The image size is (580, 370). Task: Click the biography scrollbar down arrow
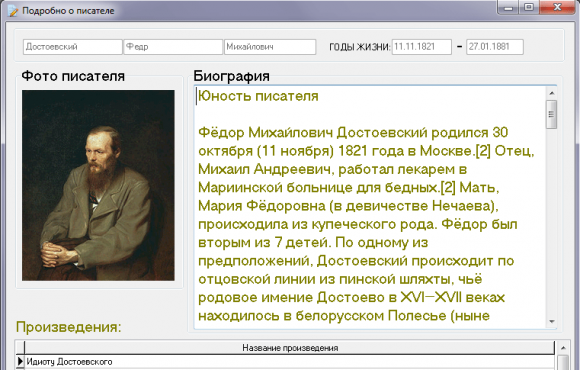(552, 322)
